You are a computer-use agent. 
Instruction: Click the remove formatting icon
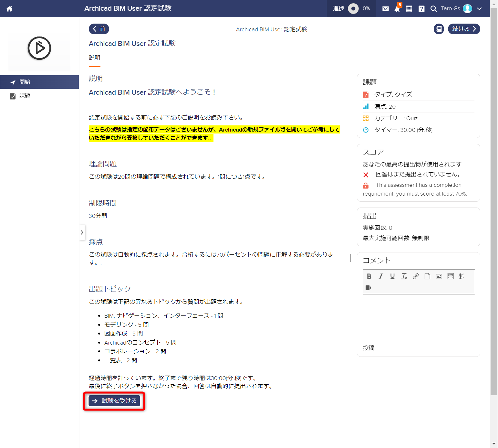click(x=404, y=276)
